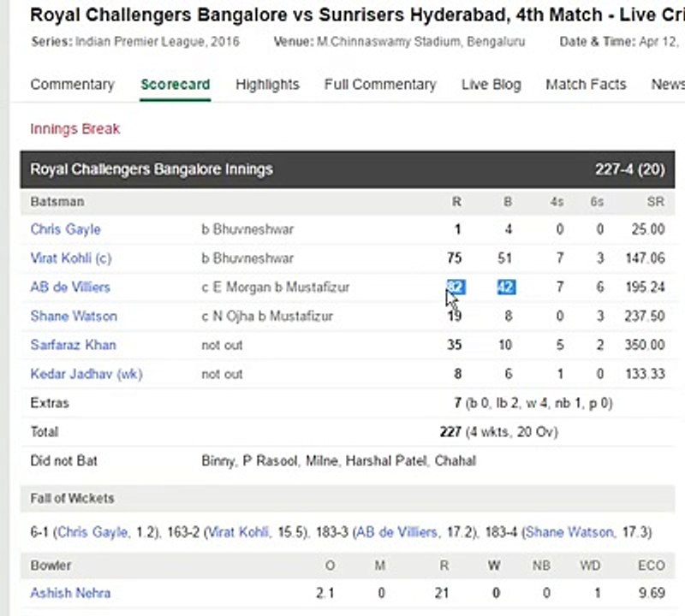Switch to the Highlights tab
This screenshot has width=685, height=616.
267,84
